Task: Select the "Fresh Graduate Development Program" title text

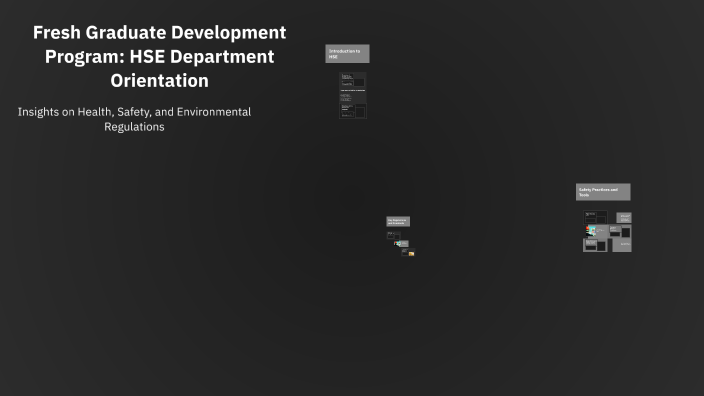Action: [x=159, y=57]
